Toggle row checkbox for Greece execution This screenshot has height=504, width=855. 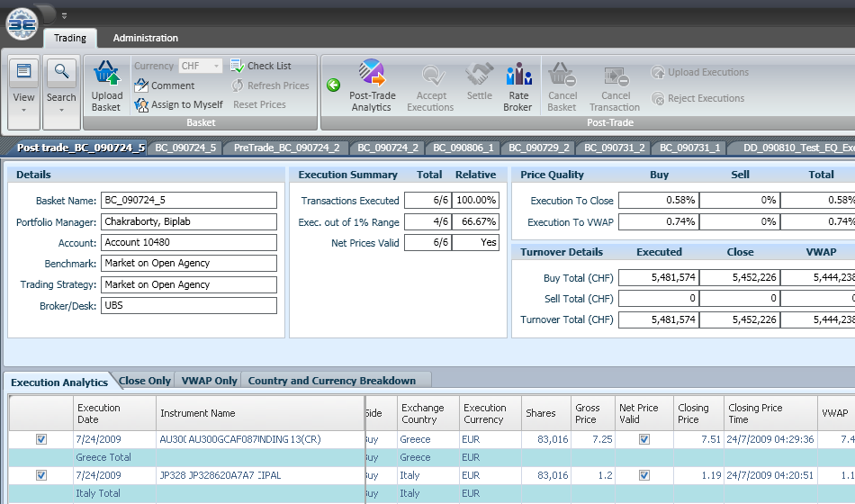point(40,439)
